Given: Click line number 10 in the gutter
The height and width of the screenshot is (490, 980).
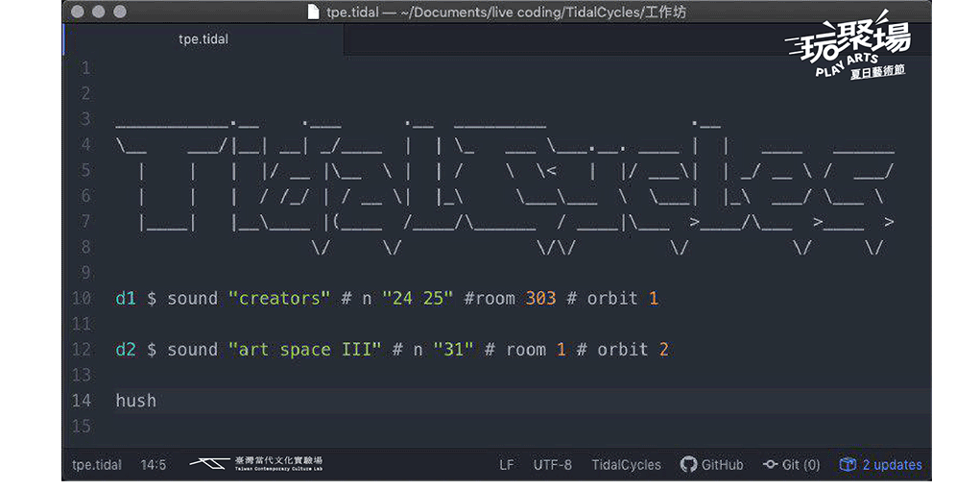Looking at the screenshot, I should [82, 299].
